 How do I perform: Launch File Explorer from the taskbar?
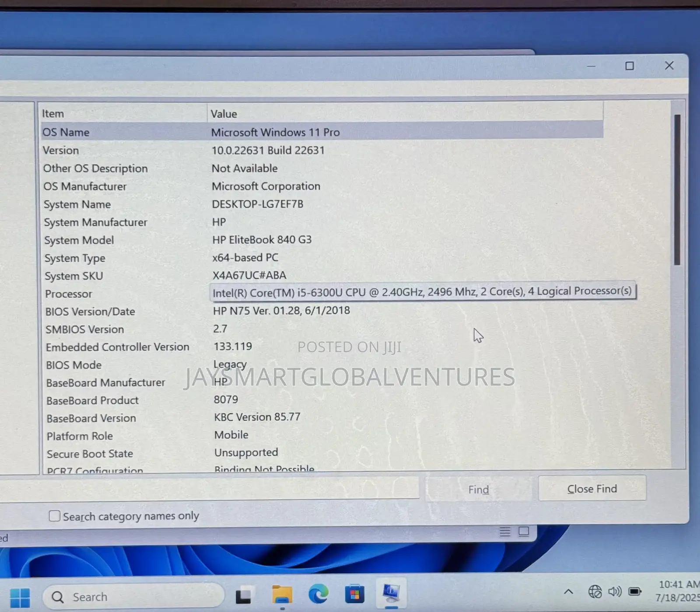282,595
